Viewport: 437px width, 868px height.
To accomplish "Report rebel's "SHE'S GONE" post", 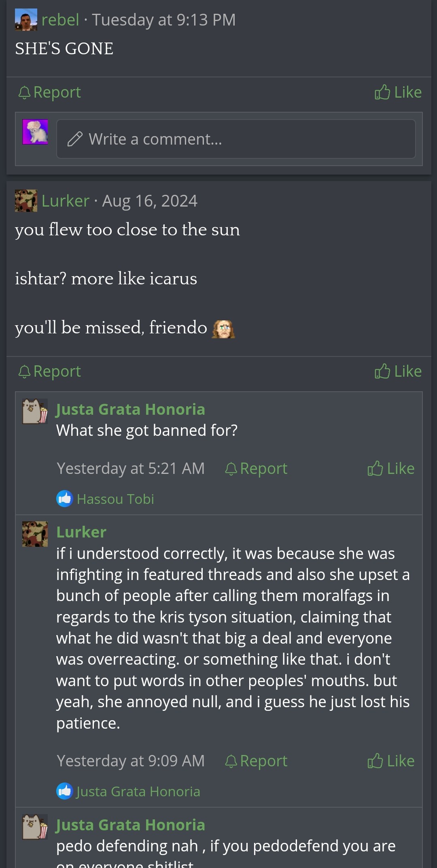I will click(50, 92).
